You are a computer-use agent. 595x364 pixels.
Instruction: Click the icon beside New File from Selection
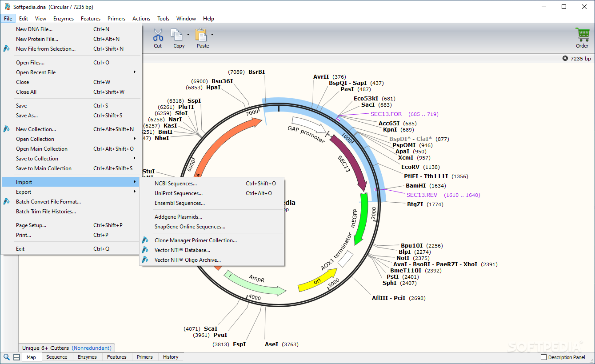[x=7, y=49]
